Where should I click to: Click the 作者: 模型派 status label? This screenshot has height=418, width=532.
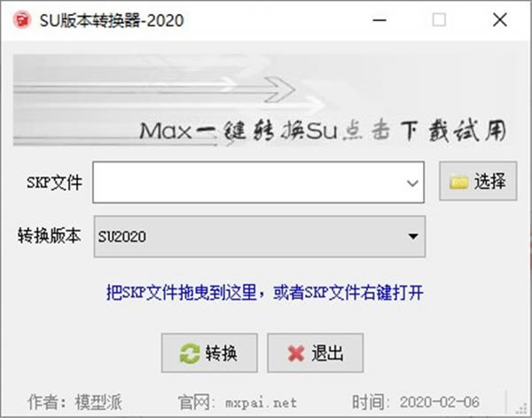click(x=74, y=402)
